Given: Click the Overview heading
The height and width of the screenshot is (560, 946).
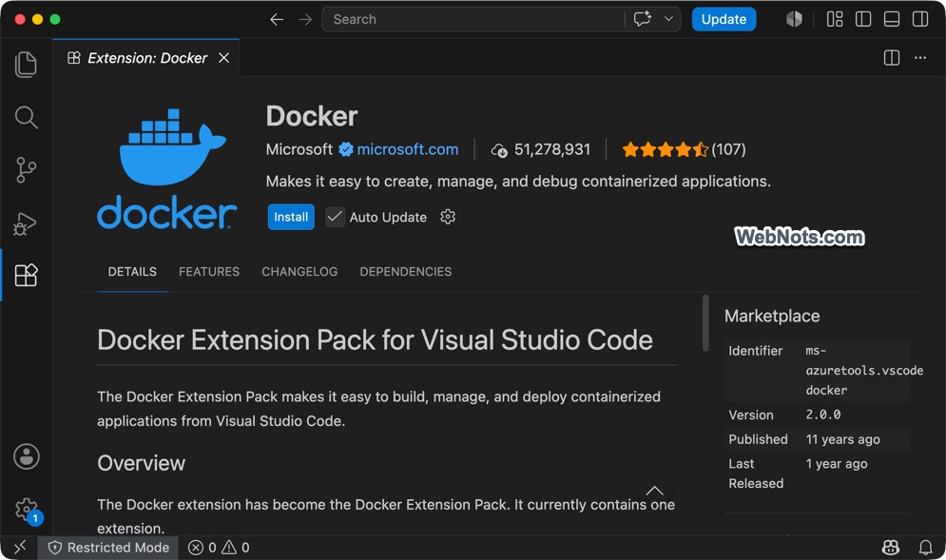Looking at the screenshot, I should click(141, 463).
